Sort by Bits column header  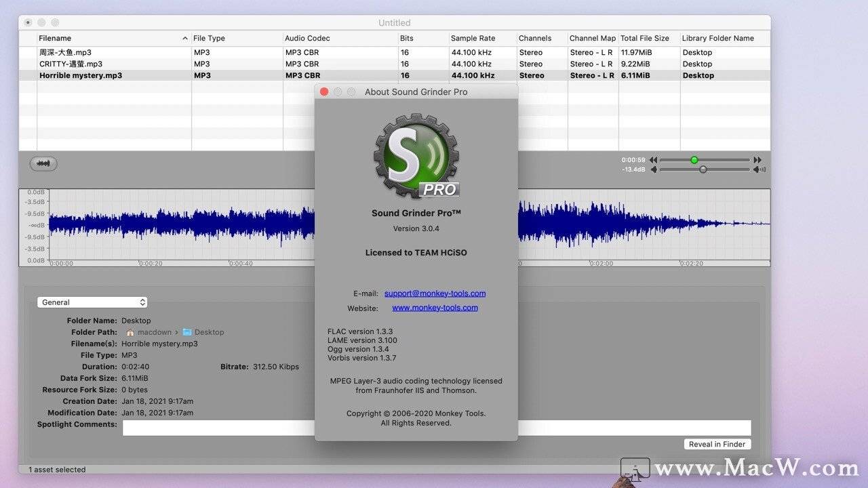point(423,39)
